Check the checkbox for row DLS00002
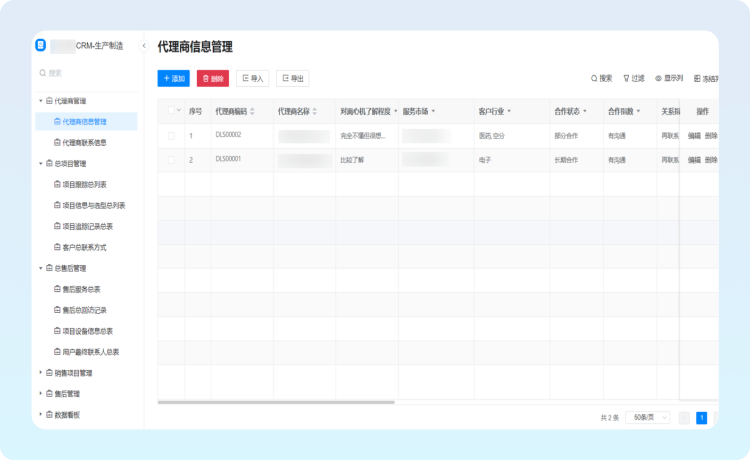Screen dimensions: 750x460 tap(171, 135)
